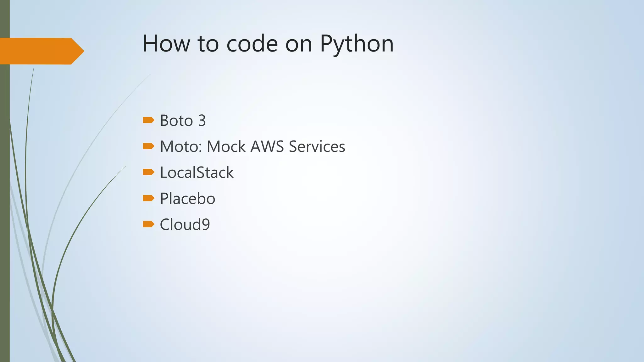Select the "LocalStack" bullet text
Viewport: 644px width, 362px height.
tap(197, 173)
